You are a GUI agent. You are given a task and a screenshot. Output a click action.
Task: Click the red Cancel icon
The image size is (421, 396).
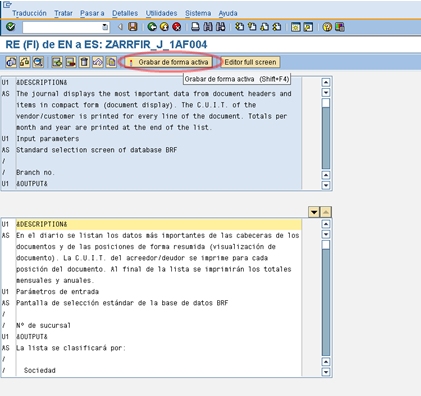point(177,27)
